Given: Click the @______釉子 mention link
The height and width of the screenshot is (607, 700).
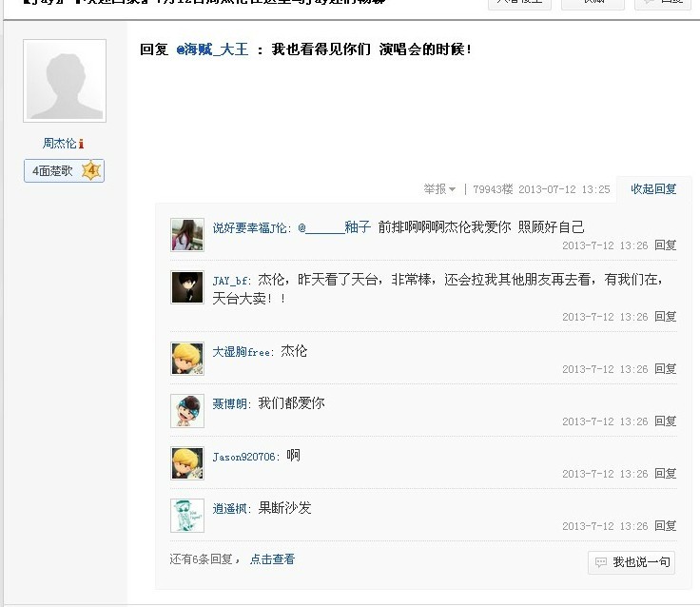Looking at the screenshot, I should 335,227.
